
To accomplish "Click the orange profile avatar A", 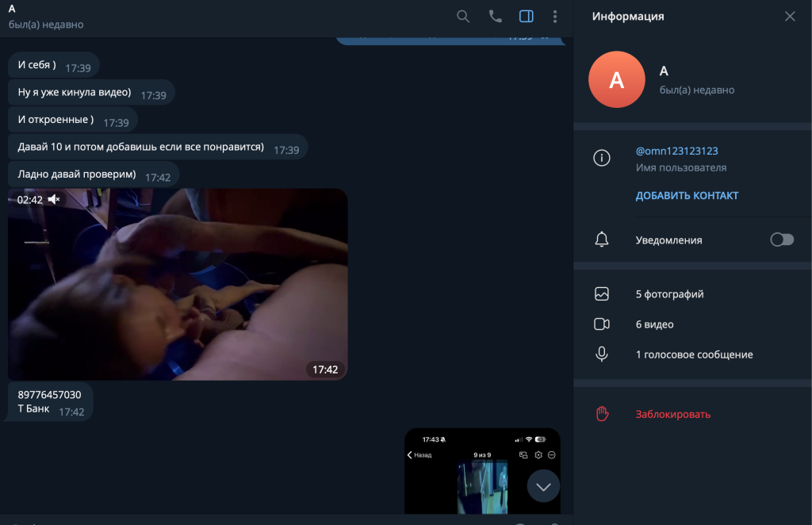I will pos(616,79).
